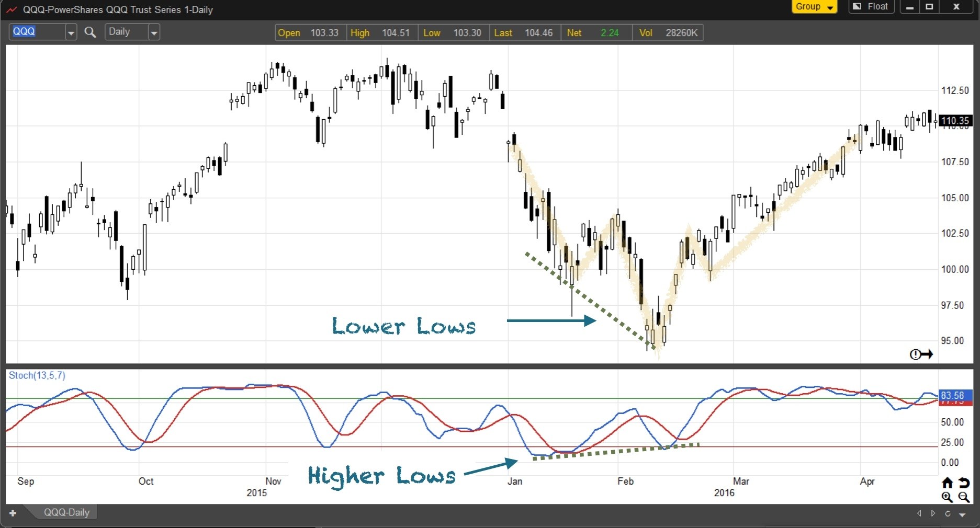
Task: Click the Daily interval field
Action: coord(127,32)
